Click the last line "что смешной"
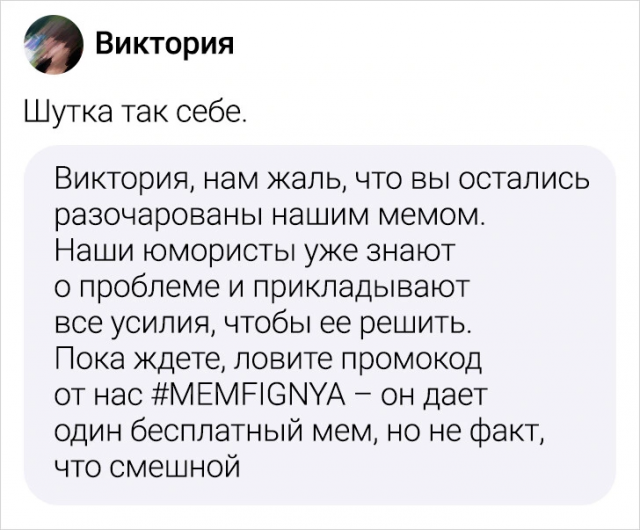The height and width of the screenshot is (530, 640). [146, 469]
